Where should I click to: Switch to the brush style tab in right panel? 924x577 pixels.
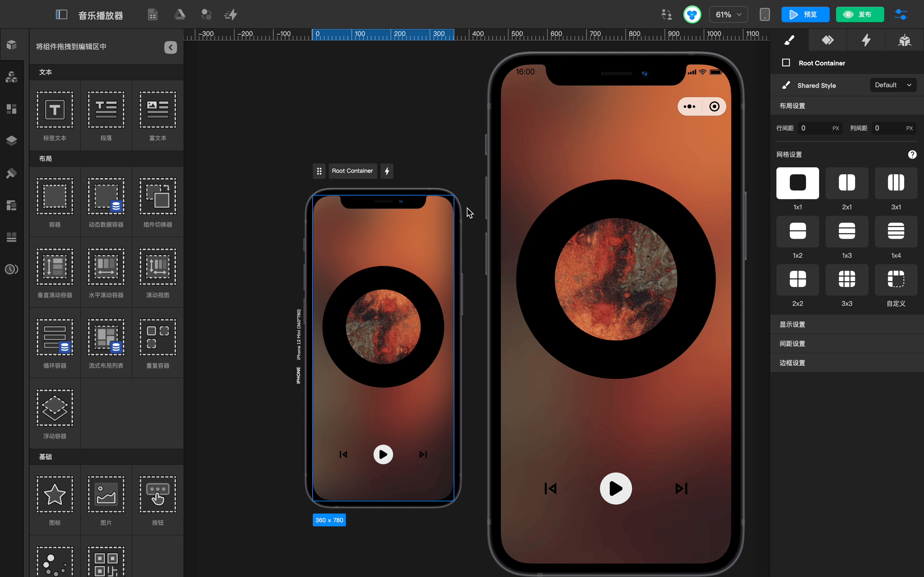(x=789, y=40)
